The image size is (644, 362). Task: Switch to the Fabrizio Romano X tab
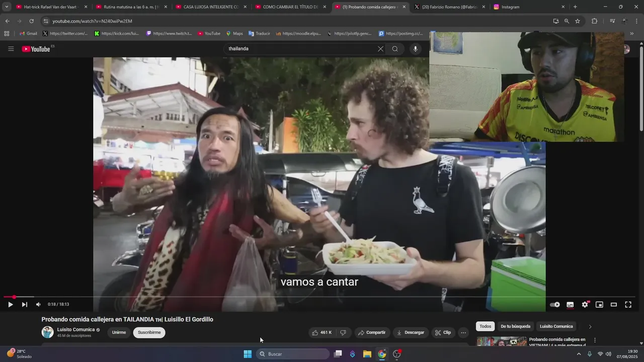click(449, 7)
